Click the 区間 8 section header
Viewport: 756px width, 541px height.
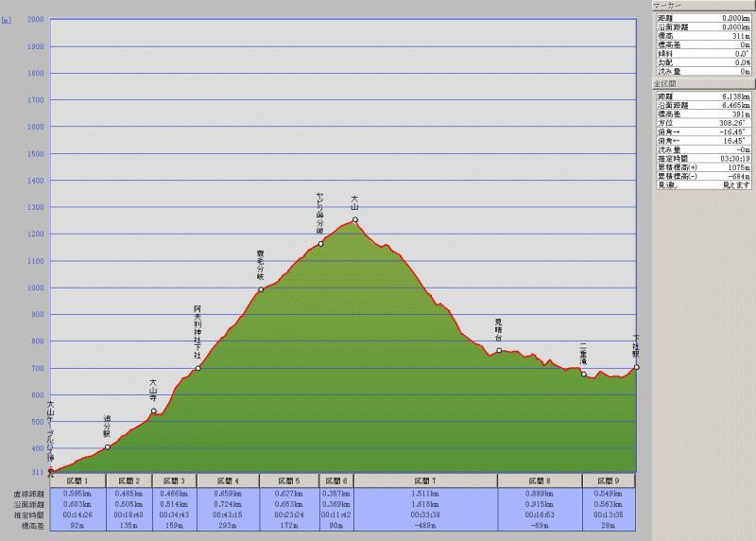(x=540, y=480)
